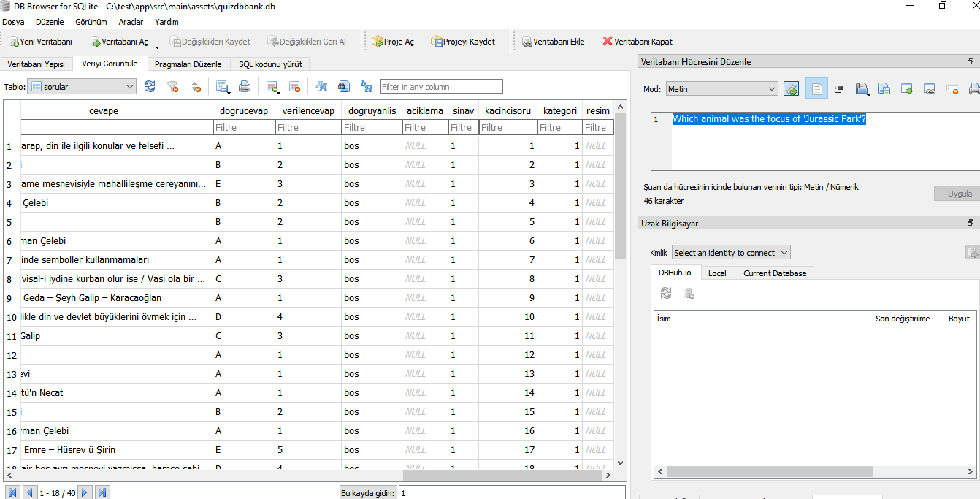The height and width of the screenshot is (499, 980).
Task: Jump to the last record
Action: point(102,492)
